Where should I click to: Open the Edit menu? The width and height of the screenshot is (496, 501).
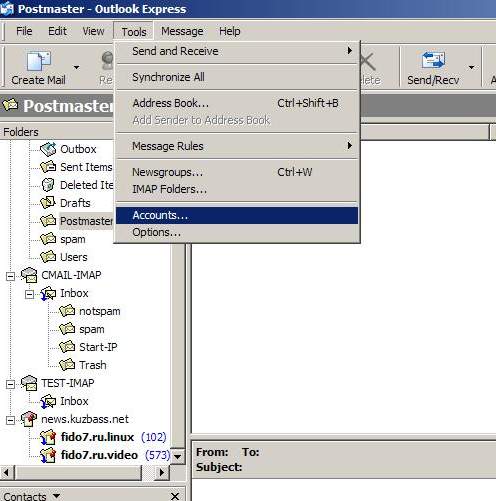[57, 31]
